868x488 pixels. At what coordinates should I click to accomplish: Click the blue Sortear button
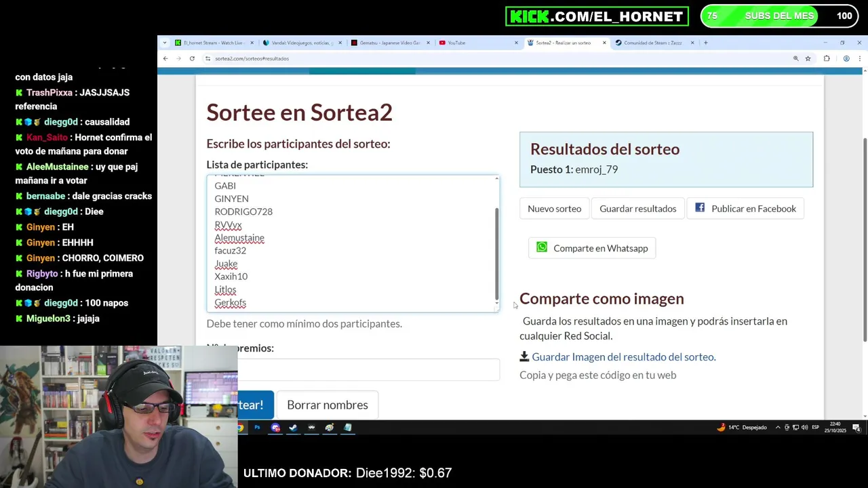[x=256, y=405]
